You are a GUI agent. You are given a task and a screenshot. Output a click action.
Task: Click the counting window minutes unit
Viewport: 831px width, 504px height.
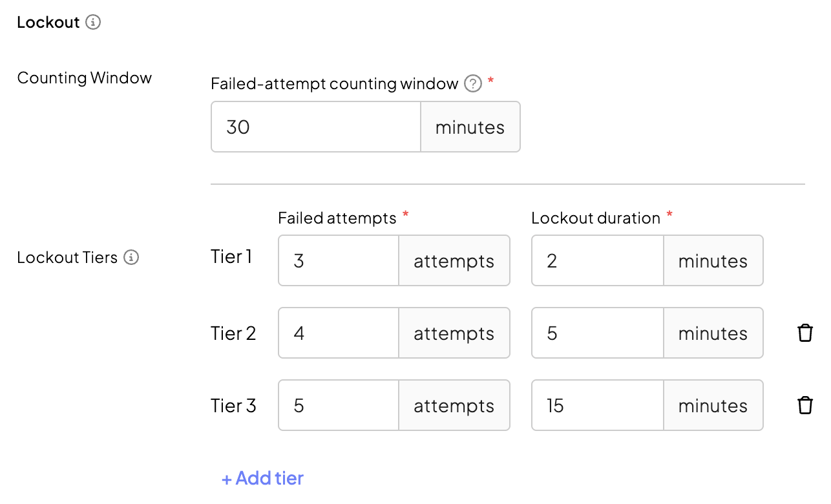(470, 127)
